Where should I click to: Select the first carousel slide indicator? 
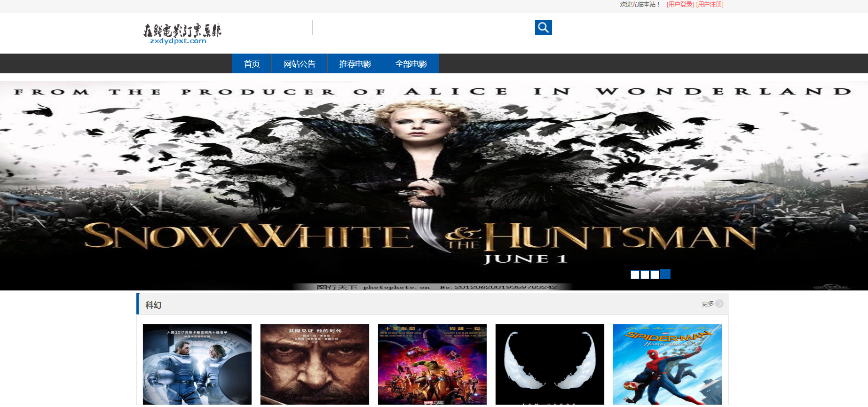pyautogui.click(x=635, y=274)
